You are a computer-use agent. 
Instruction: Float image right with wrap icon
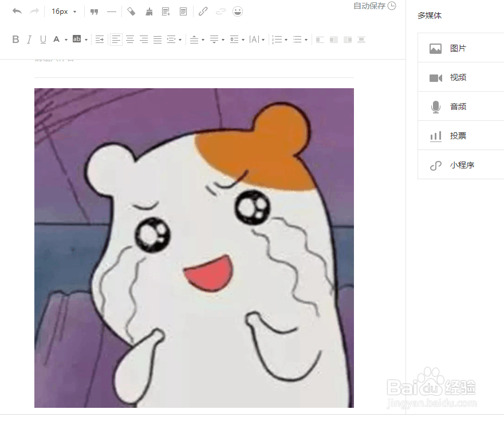pos(348,40)
